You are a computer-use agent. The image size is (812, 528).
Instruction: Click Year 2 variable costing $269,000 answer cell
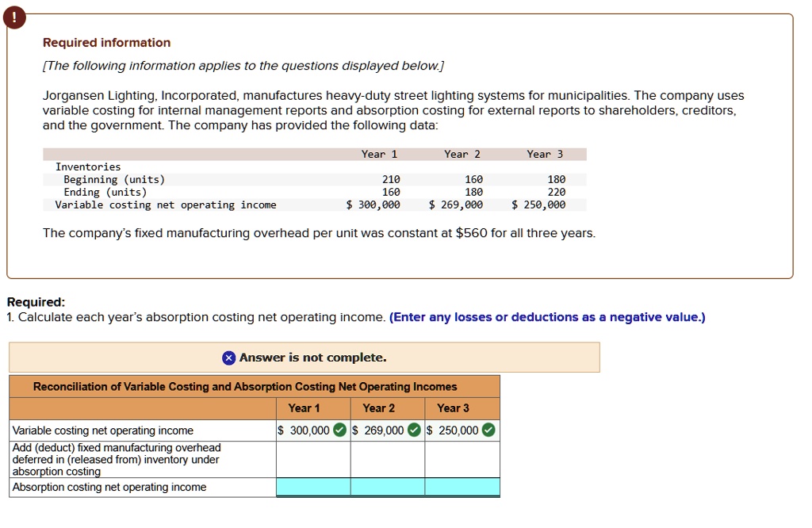[388, 430]
